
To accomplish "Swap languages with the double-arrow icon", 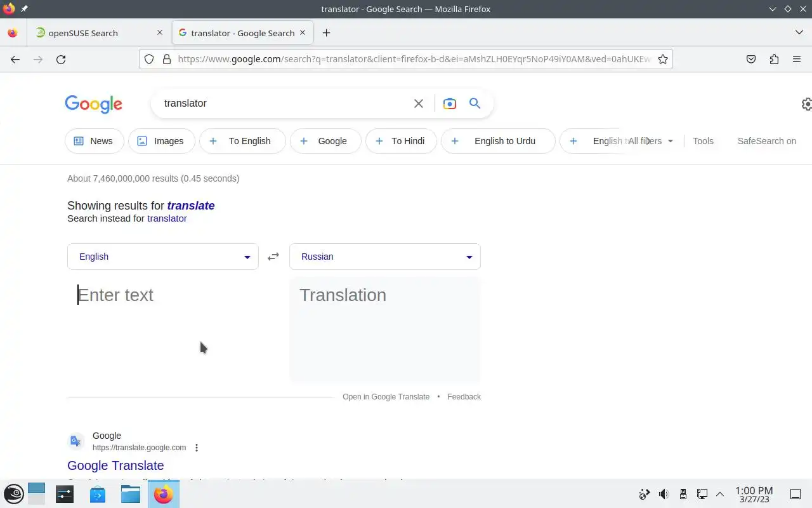I will point(273,257).
